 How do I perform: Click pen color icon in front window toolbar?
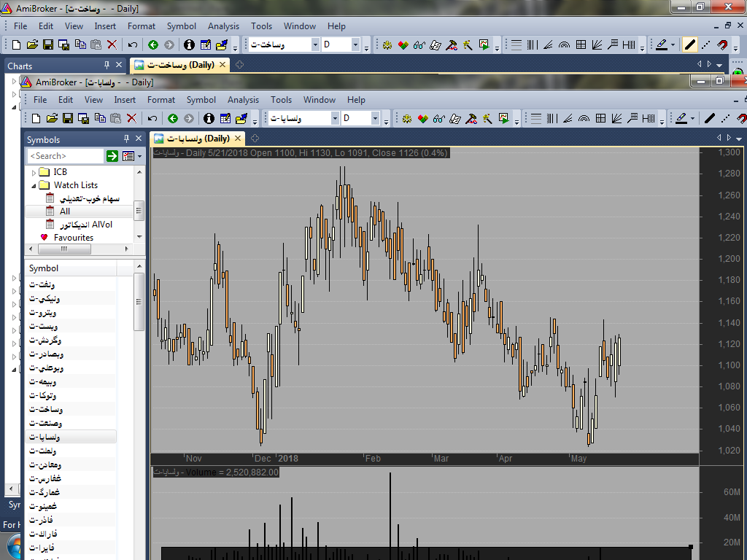click(x=681, y=119)
